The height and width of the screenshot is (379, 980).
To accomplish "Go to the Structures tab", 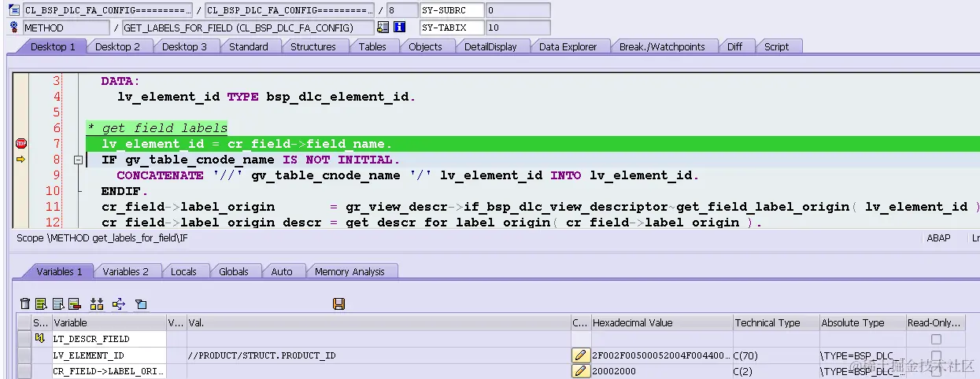I will point(313,46).
